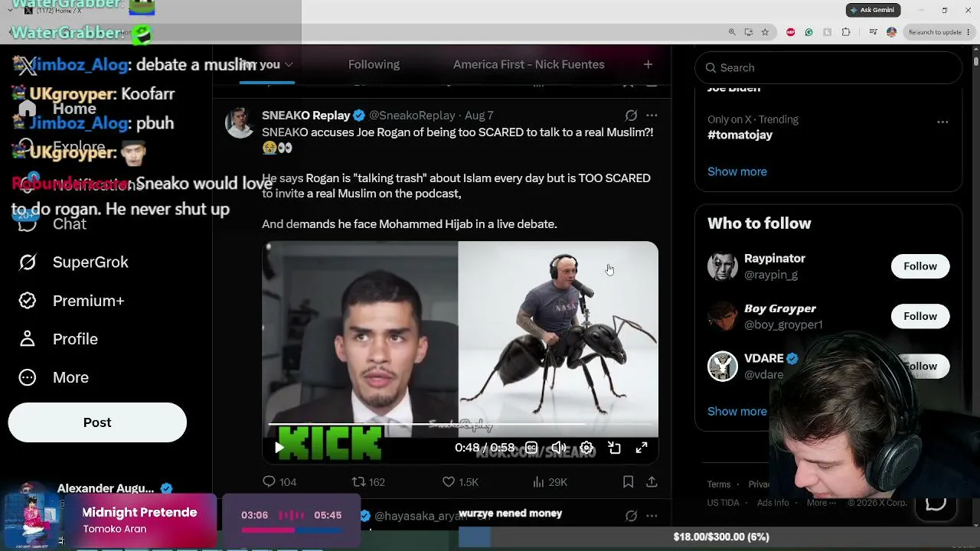Open the floating messages chat button
The height and width of the screenshot is (551, 980).
point(936,503)
